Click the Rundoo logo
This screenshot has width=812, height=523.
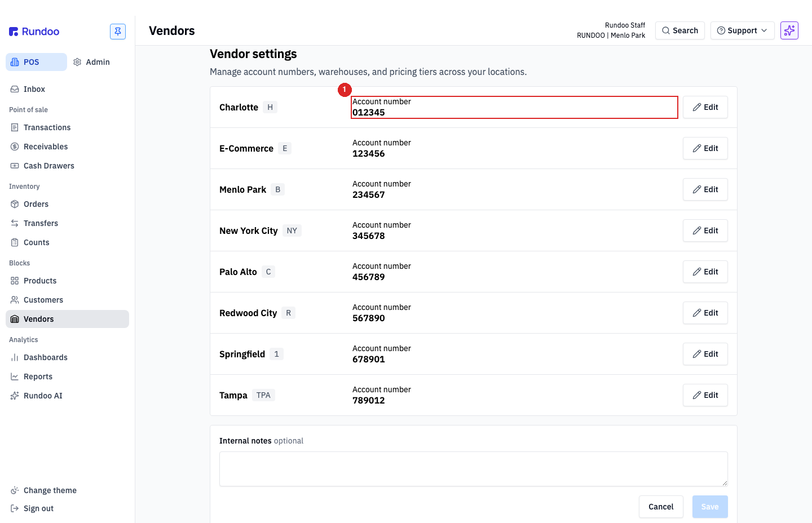pos(34,32)
